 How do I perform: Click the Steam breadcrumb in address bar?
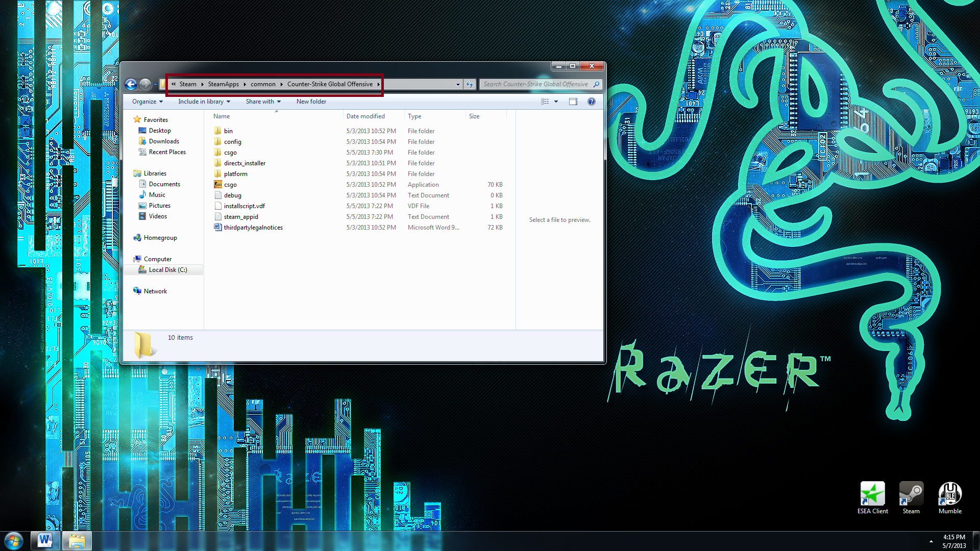click(x=188, y=84)
